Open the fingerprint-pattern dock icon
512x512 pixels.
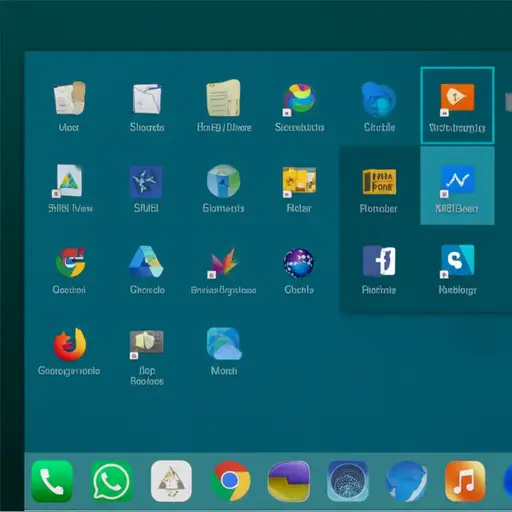click(x=348, y=481)
